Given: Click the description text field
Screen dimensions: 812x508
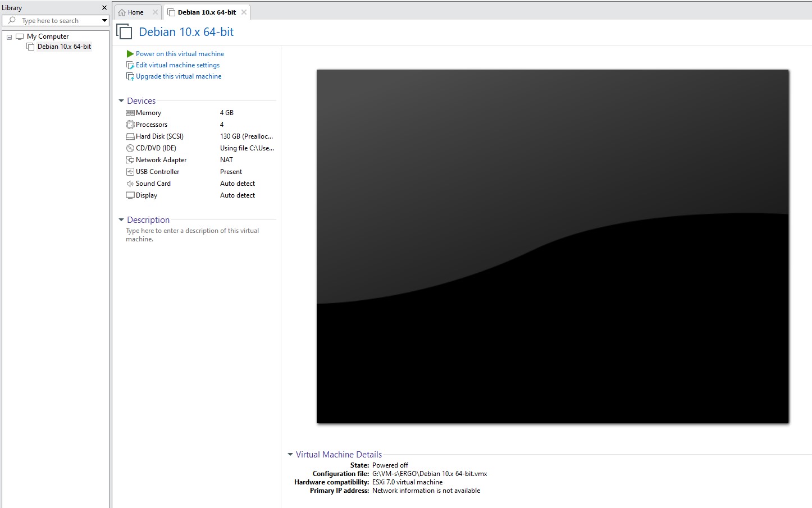Looking at the screenshot, I should pos(193,235).
